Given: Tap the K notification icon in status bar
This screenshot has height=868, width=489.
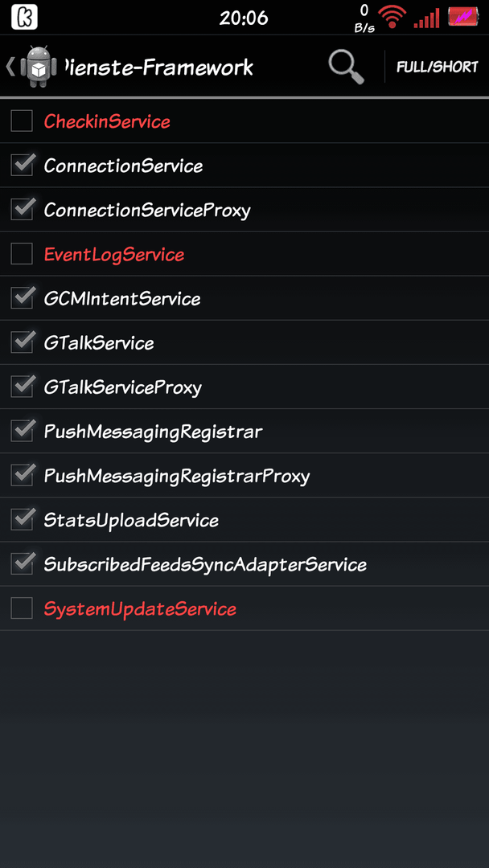Looking at the screenshot, I should 24,17.
